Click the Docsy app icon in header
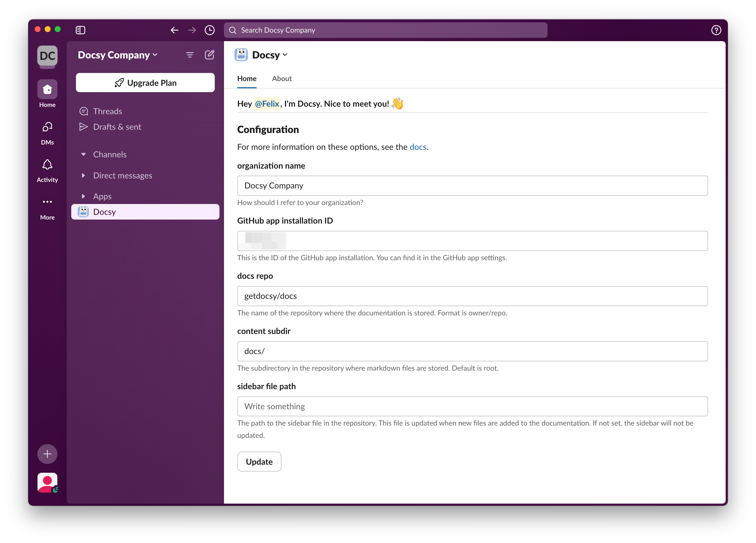This screenshot has height=543, width=756. tap(241, 55)
